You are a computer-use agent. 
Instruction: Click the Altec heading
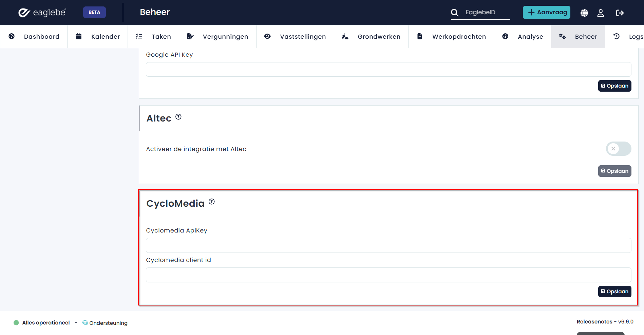point(159,118)
